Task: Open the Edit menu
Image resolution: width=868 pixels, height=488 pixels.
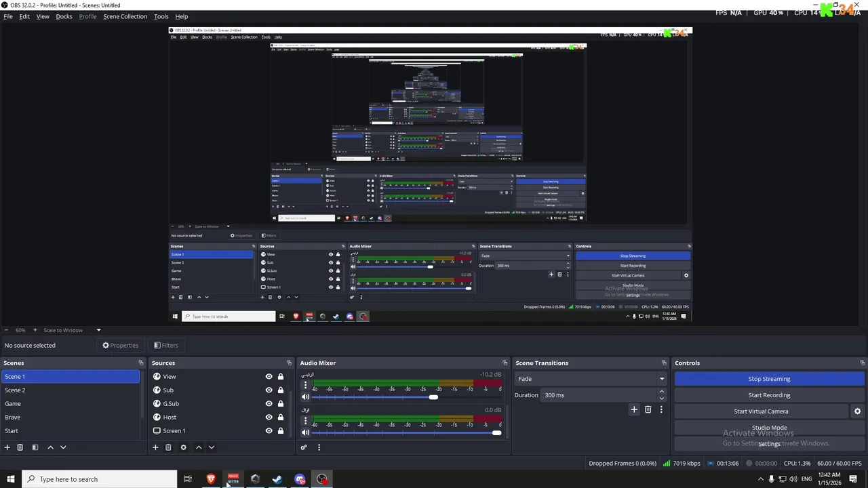Action: 24,16
